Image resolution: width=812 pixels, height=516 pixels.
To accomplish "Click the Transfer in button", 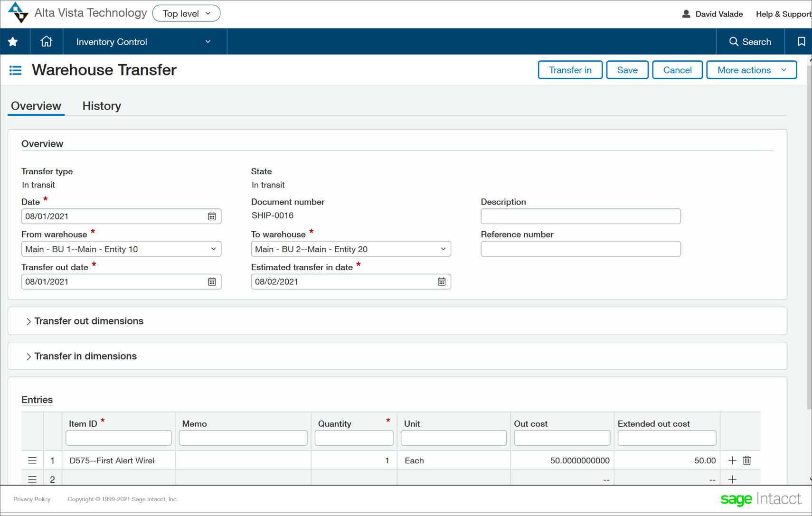I will pyautogui.click(x=570, y=70).
